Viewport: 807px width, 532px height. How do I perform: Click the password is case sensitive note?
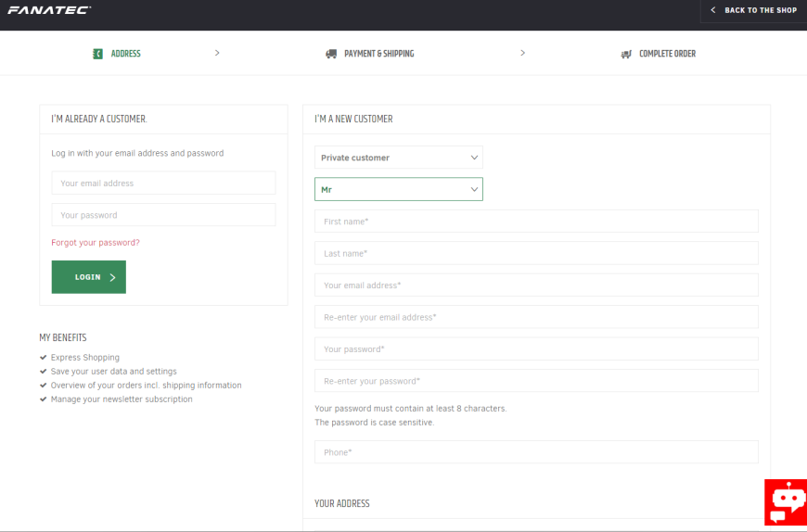tap(375, 422)
